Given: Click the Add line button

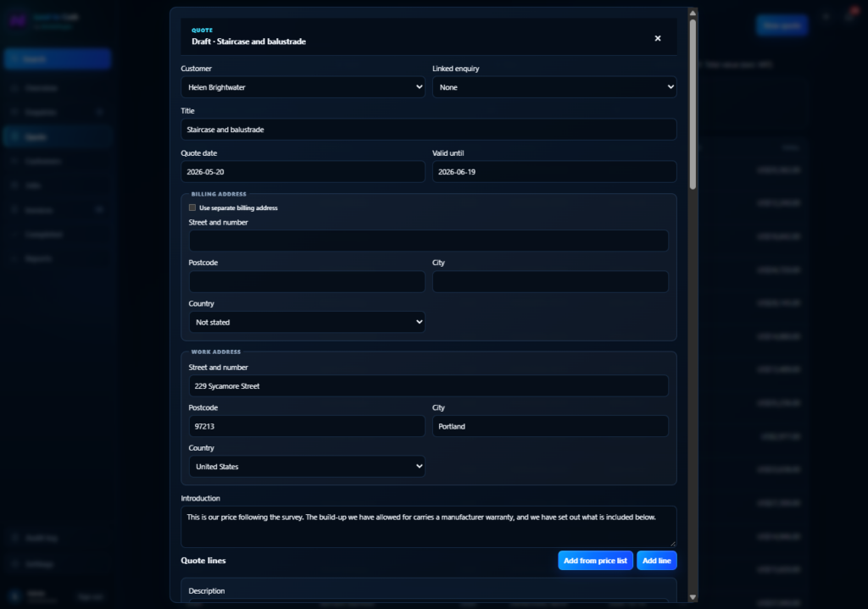Looking at the screenshot, I should pyautogui.click(x=657, y=561).
